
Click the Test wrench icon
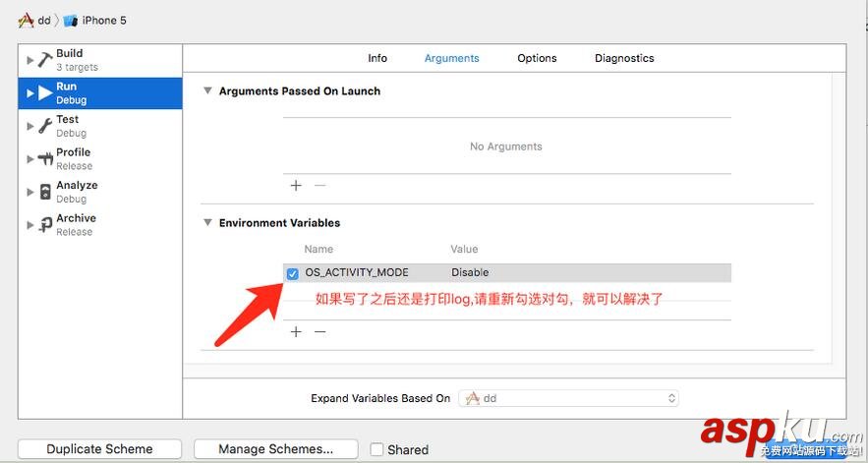[45, 126]
